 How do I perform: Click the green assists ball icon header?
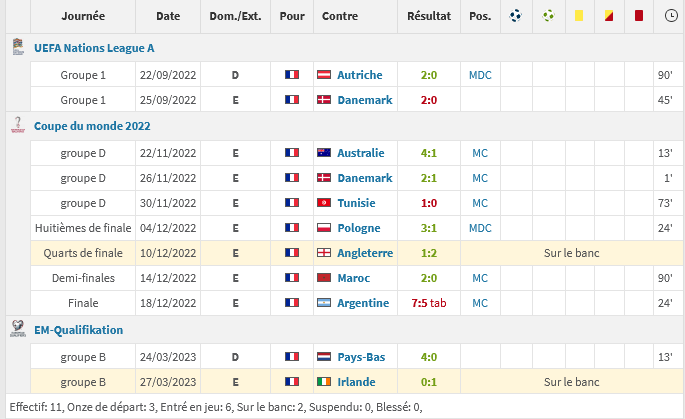(x=547, y=16)
